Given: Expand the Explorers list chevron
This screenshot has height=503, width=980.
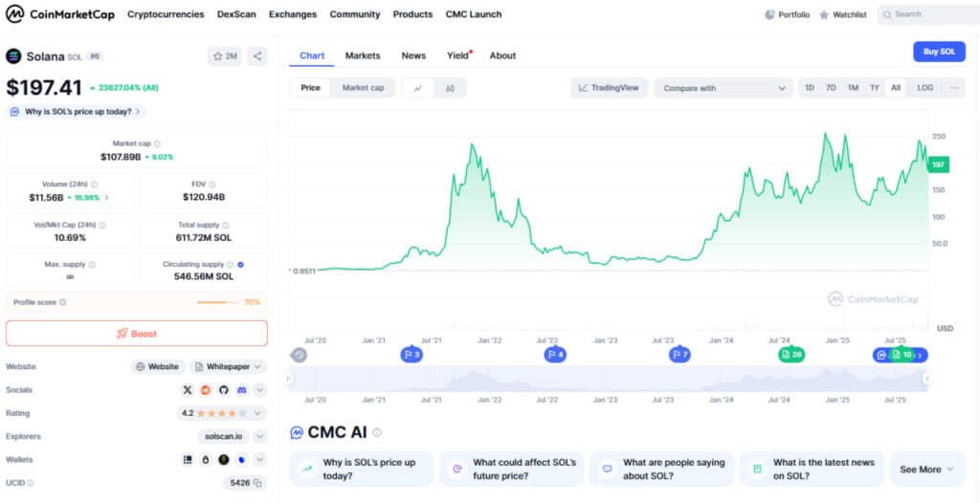Looking at the screenshot, I should [x=259, y=436].
